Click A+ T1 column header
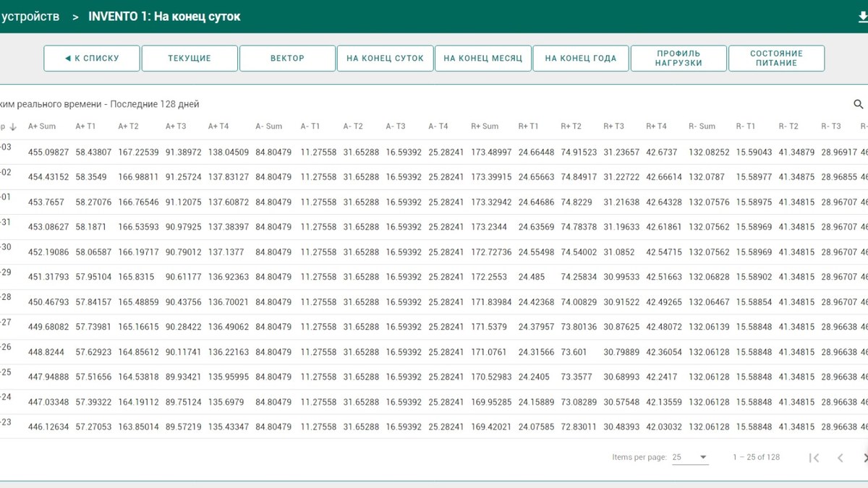The width and height of the screenshot is (868, 488). click(85, 127)
